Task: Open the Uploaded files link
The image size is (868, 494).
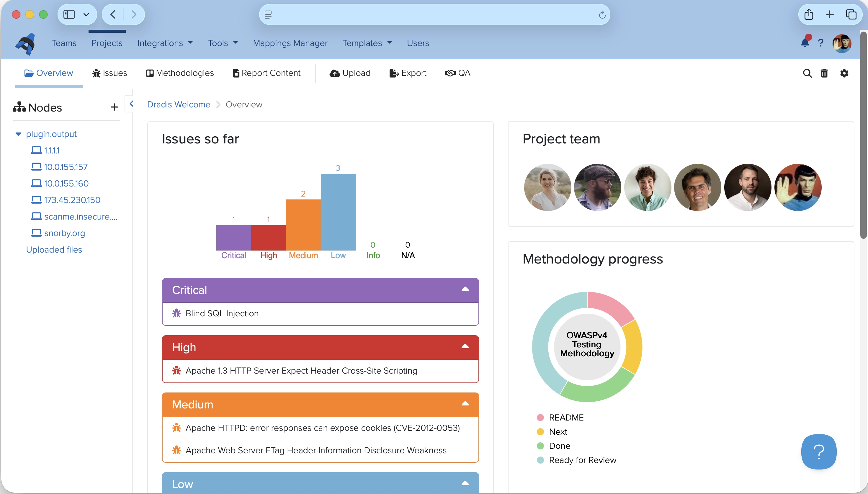Action: pos(54,250)
